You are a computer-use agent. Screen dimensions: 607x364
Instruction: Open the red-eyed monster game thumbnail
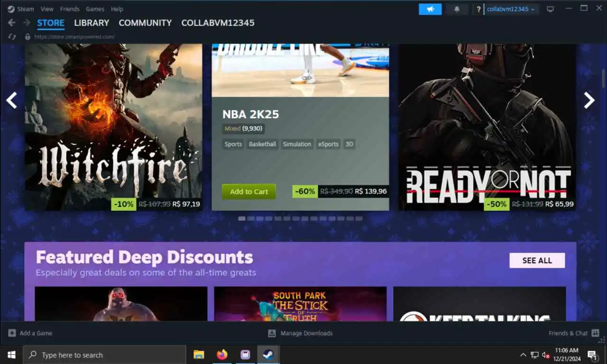(121, 304)
